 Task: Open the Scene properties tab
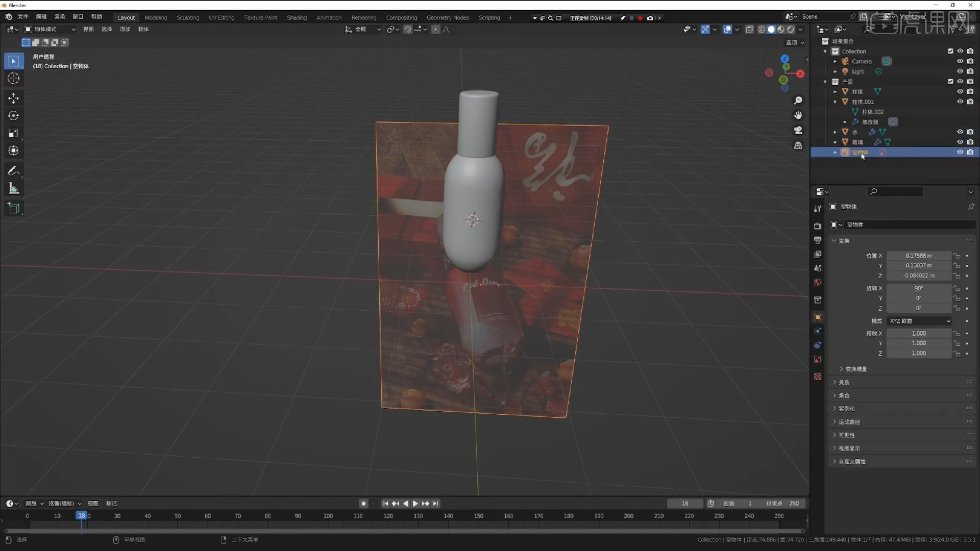(x=818, y=268)
